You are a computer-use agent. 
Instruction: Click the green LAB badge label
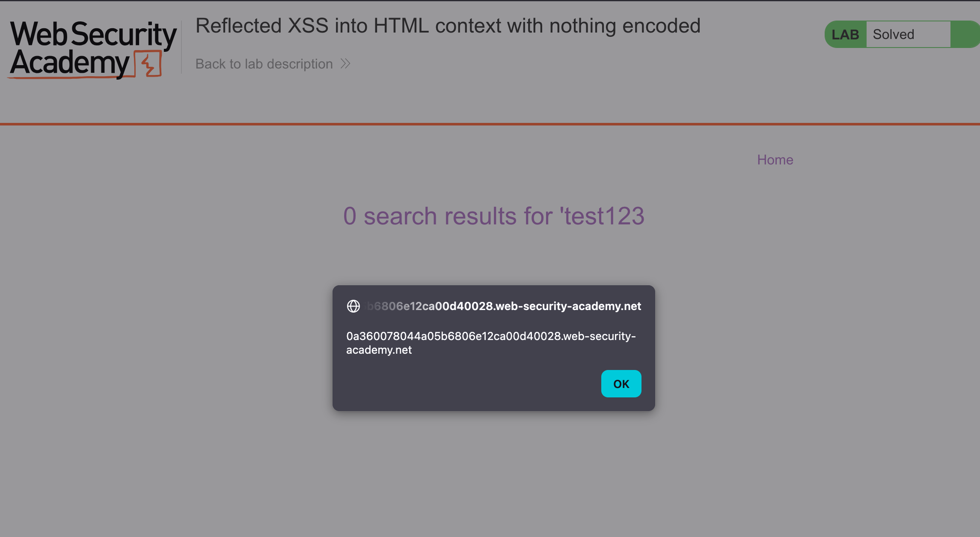click(x=845, y=34)
